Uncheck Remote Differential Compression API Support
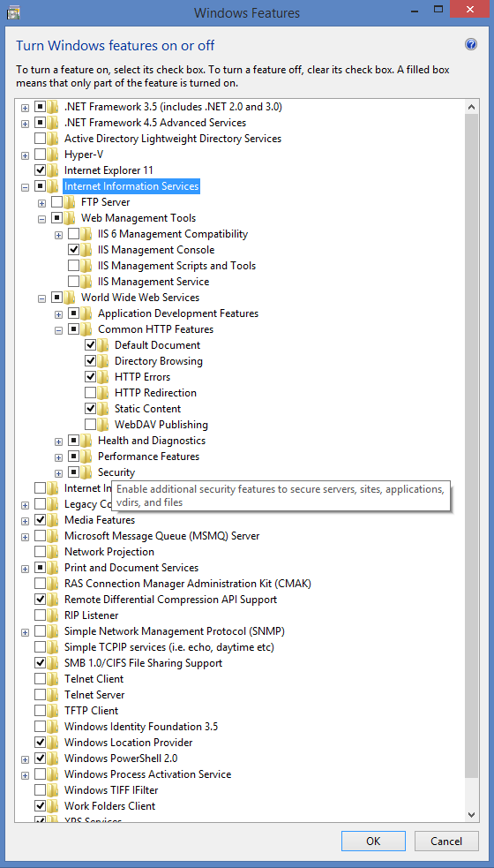Screen dimensions: 494x868 tap(40, 599)
